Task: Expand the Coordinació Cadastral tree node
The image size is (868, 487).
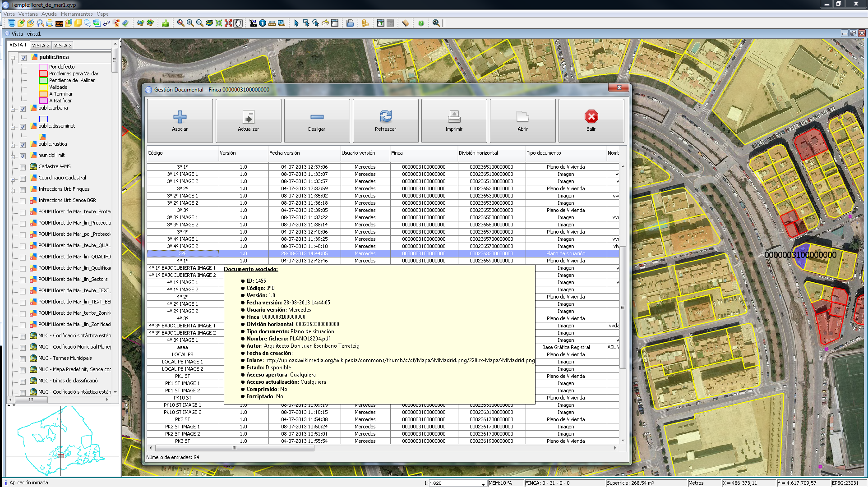Action: 13,179
